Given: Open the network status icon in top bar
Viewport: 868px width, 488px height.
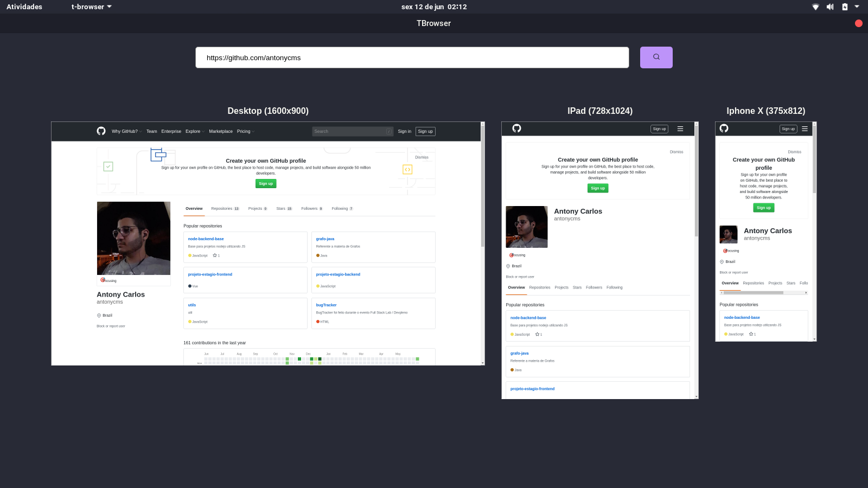Looking at the screenshot, I should coord(815,7).
